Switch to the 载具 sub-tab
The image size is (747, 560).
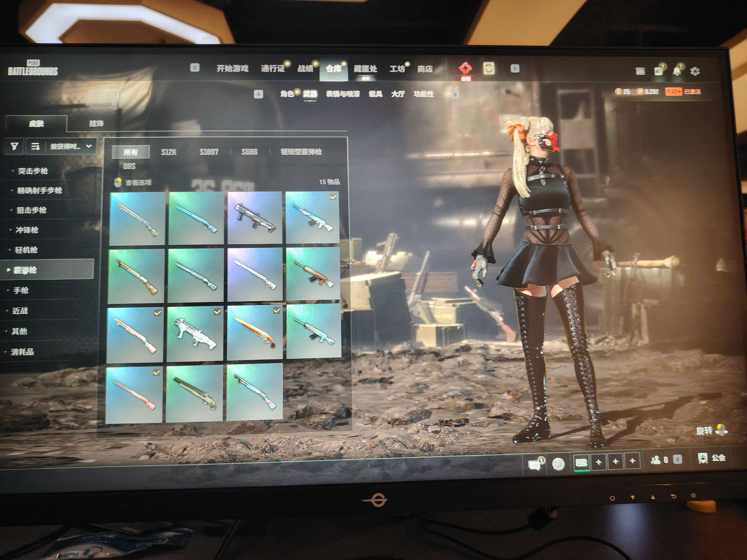click(375, 94)
